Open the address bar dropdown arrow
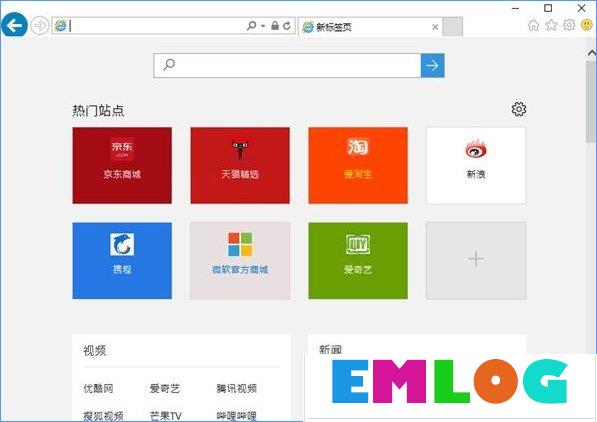 click(x=263, y=26)
